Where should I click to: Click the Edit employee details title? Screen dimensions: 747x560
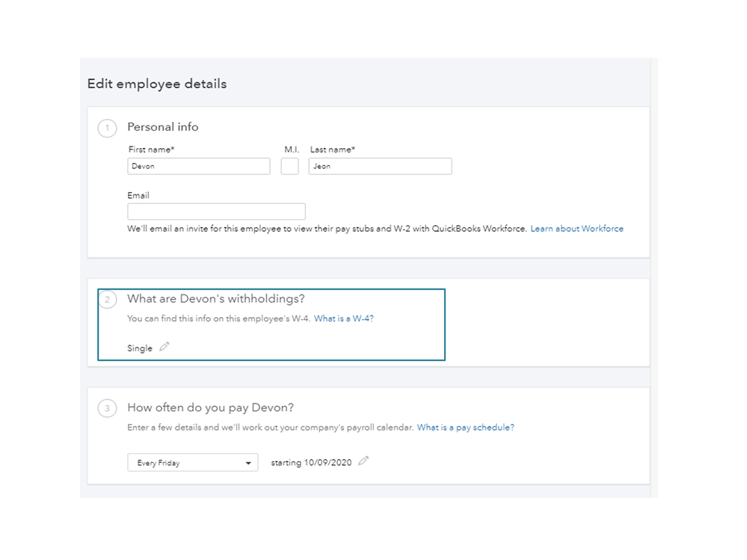coord(157,84)
